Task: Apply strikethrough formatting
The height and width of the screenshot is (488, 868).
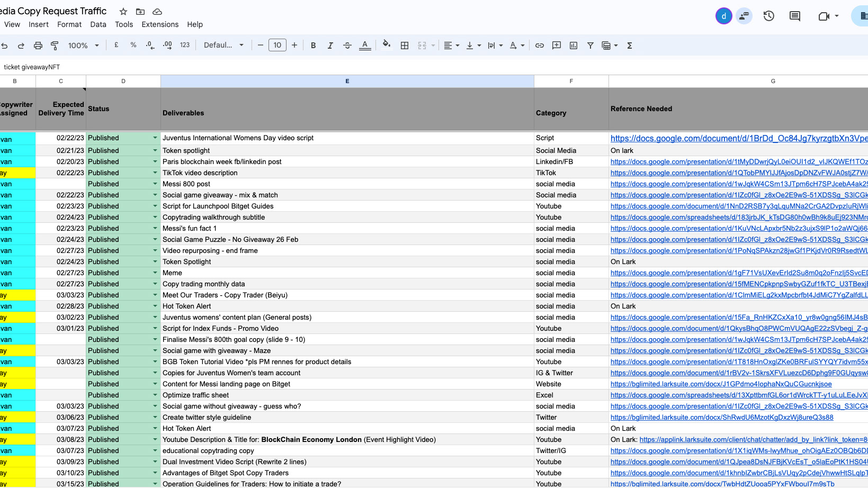Action: pyautogui.click(x=347, y=46)
